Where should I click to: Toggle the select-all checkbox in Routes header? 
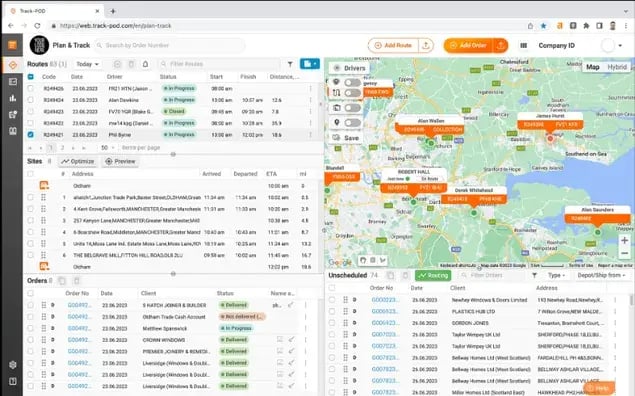click(x=30, y=77)
